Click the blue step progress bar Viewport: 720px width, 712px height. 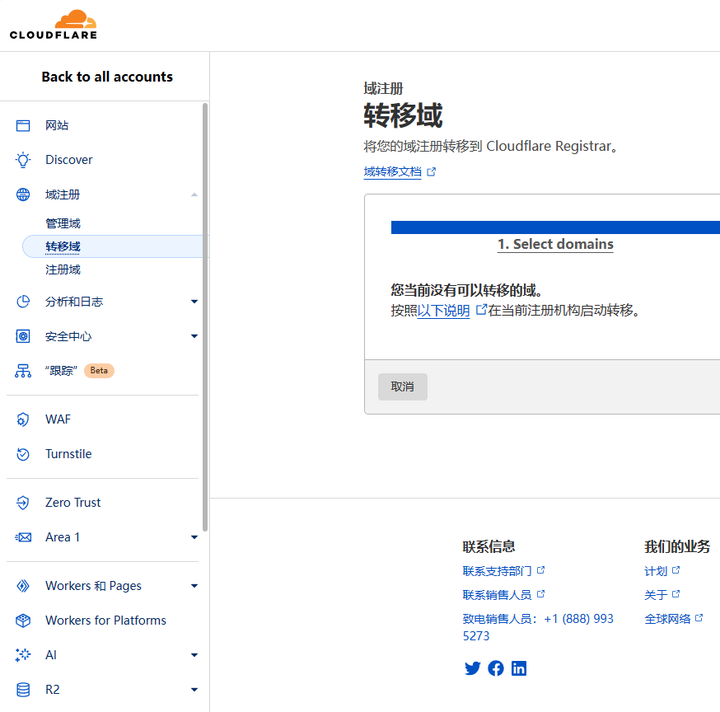(x=555, y=227)
